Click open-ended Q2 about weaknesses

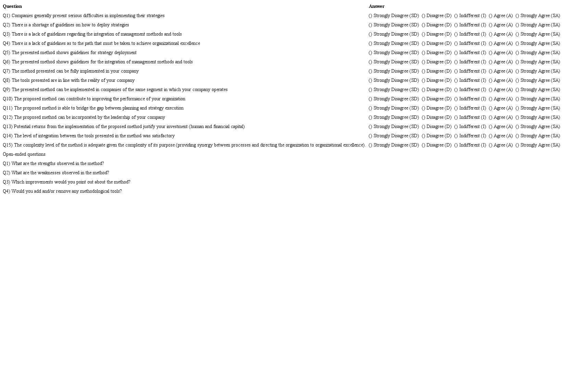coord(56,173)
